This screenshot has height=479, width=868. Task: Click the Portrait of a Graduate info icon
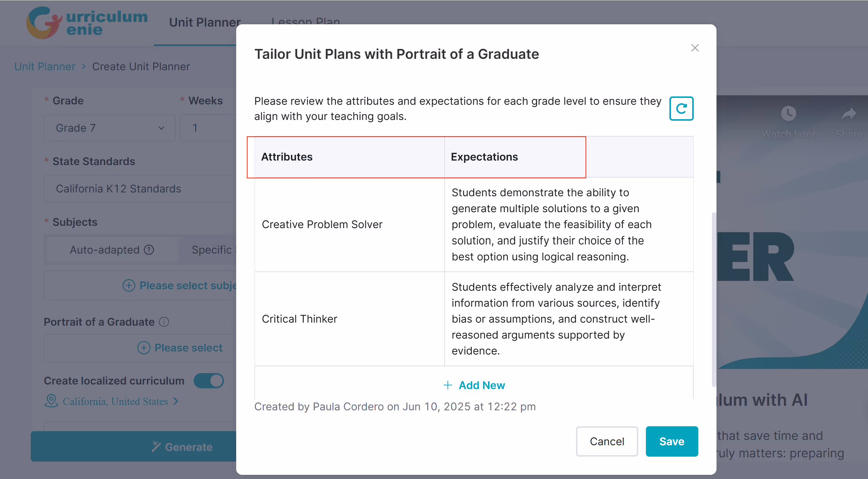point(164,322)
